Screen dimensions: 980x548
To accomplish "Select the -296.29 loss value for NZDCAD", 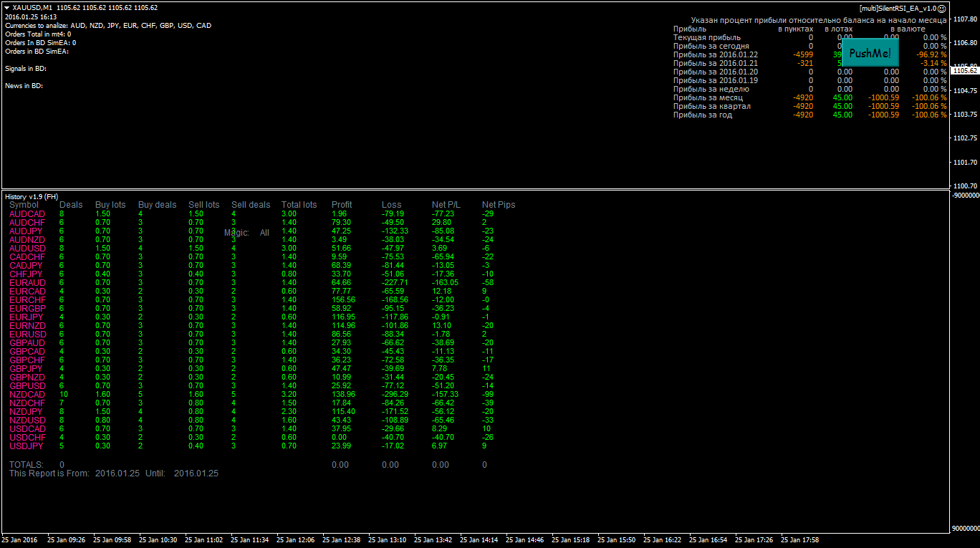I will click(x=395, y=394).
